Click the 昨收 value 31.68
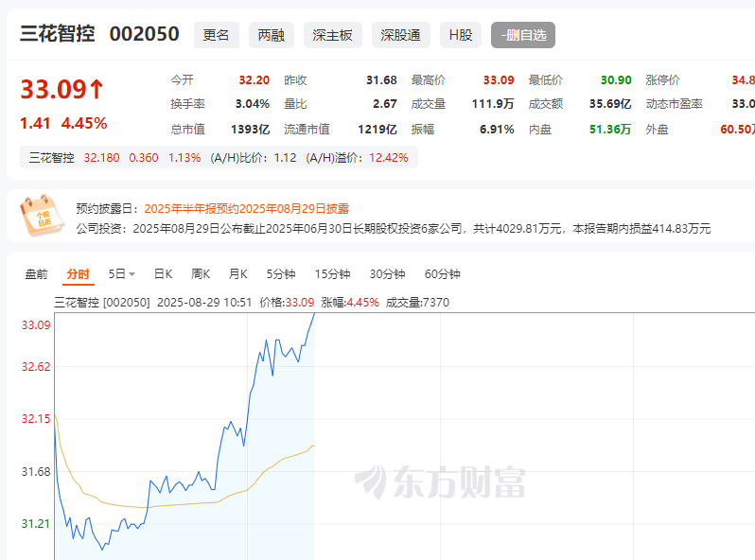The image size is (755, 560). [x=381, y=79]
